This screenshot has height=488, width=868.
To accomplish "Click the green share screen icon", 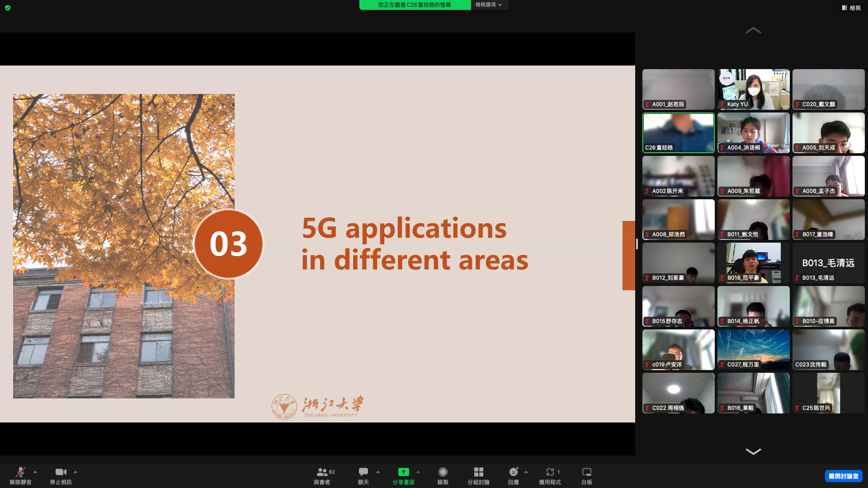I will click(x=403, y=472).
